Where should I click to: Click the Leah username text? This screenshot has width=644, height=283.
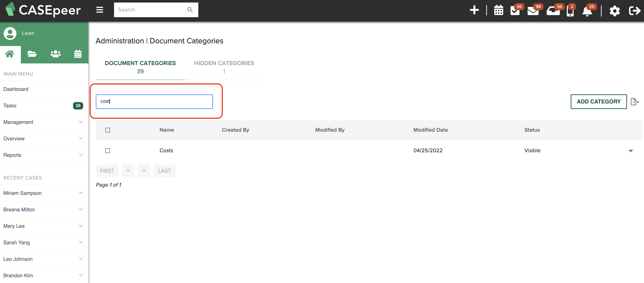[x=28, y=33]
